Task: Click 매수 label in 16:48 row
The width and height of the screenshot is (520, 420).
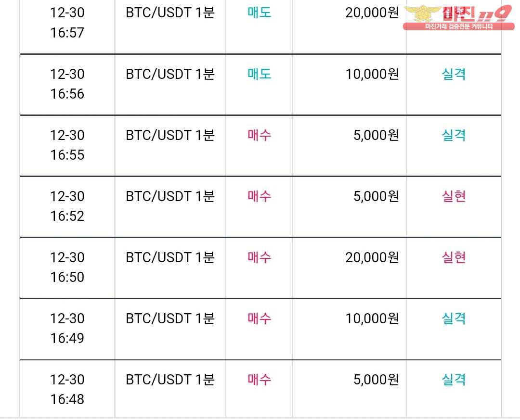Action: pyautogui.click(x=260, y=380)
